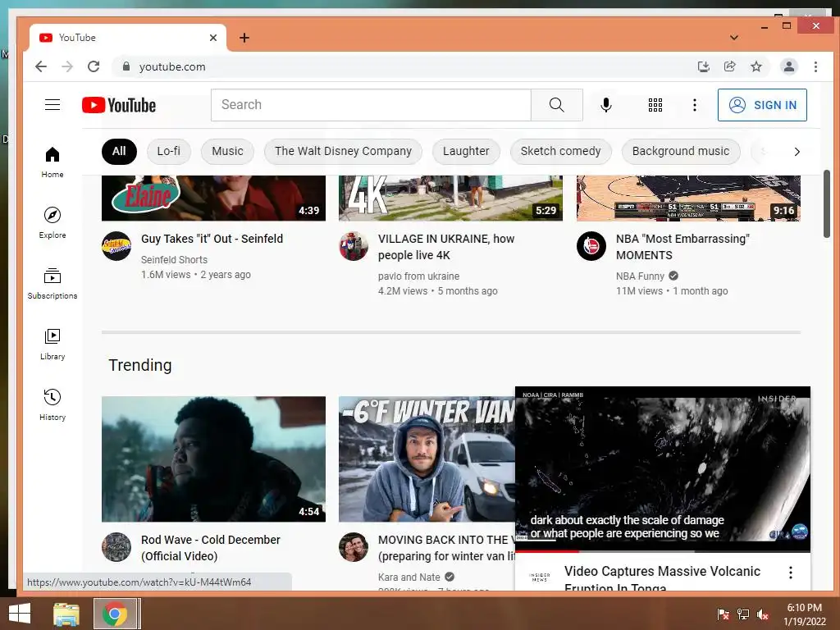The height and width of the screenshot is (630, 840).
Task: Play the Rod Wave Cold December thumbnail
Action: (x=213, y=459)
